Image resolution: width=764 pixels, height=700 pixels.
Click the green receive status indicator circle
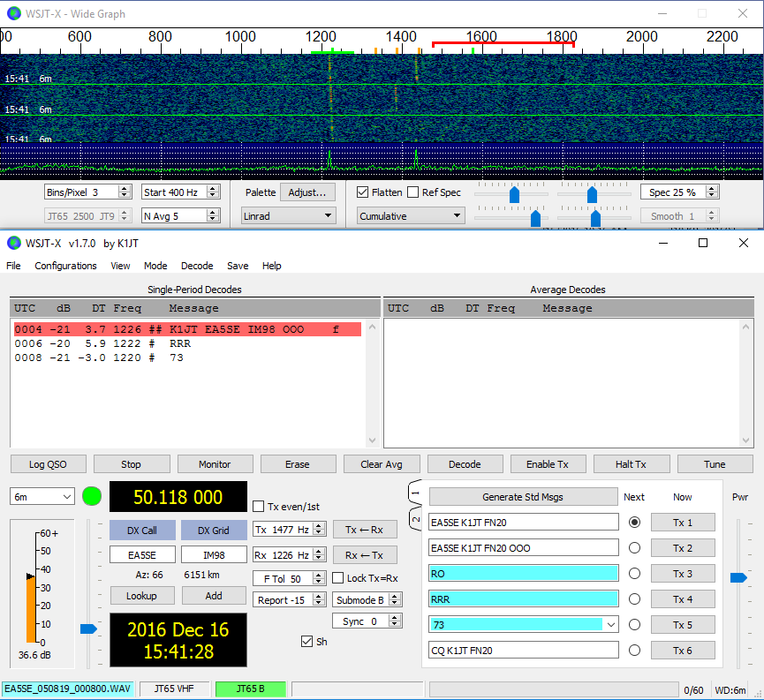(x=92, y=497)
